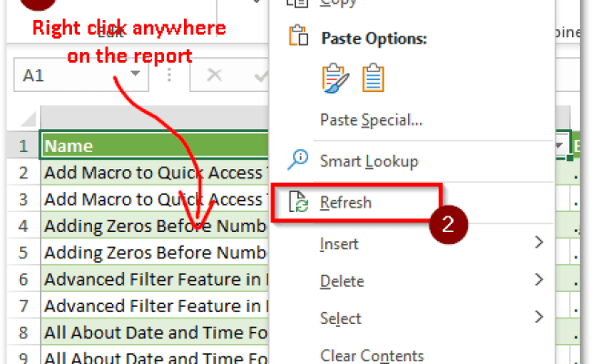Click row 7 cell Advanced Filter Feature

pos(155,306)
